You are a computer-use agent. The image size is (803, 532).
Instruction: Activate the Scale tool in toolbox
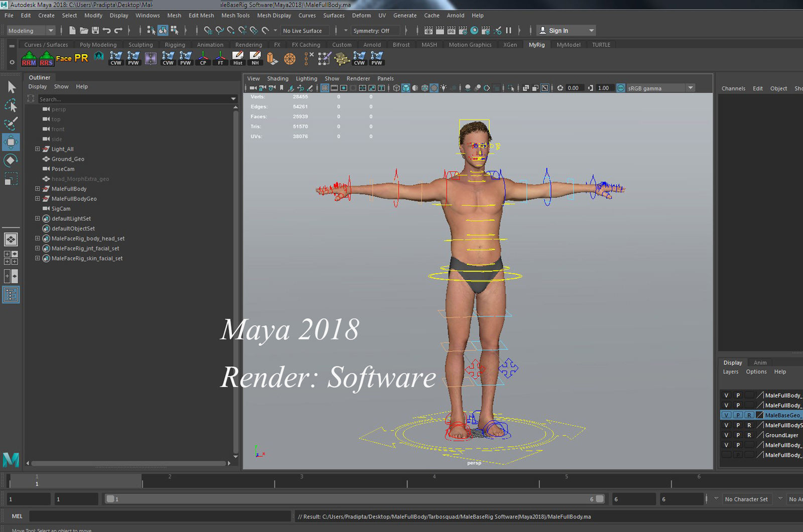11,179
